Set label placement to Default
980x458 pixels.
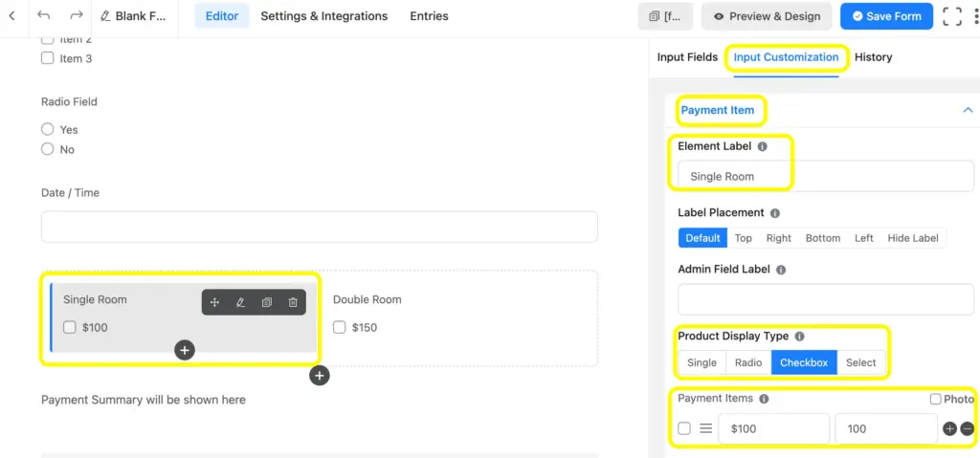pyautogui.click(x=702, y=238)
